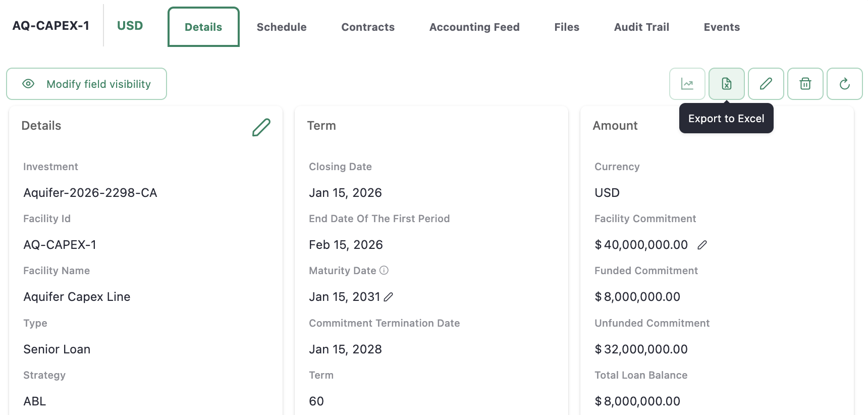The height and width of the screenshot is (415, 868).
Task: Click termination date Jan 15, 2028
Action: point(345,349)
